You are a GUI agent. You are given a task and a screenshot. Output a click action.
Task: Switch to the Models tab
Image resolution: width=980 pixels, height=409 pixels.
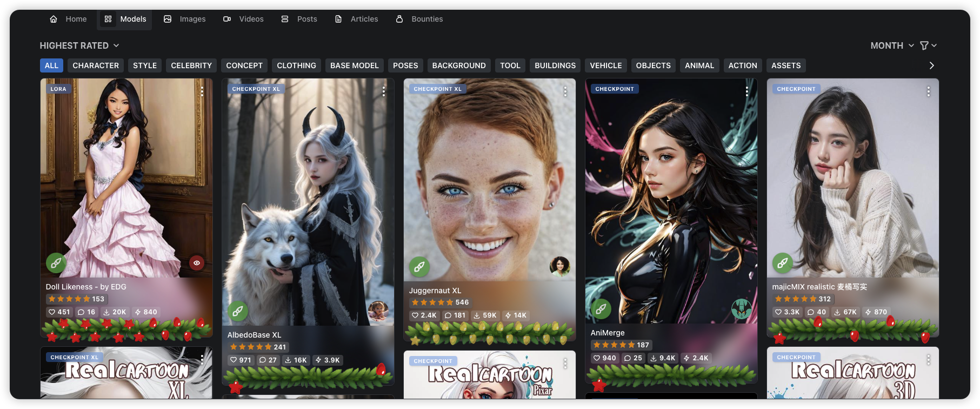pos(125,19)
